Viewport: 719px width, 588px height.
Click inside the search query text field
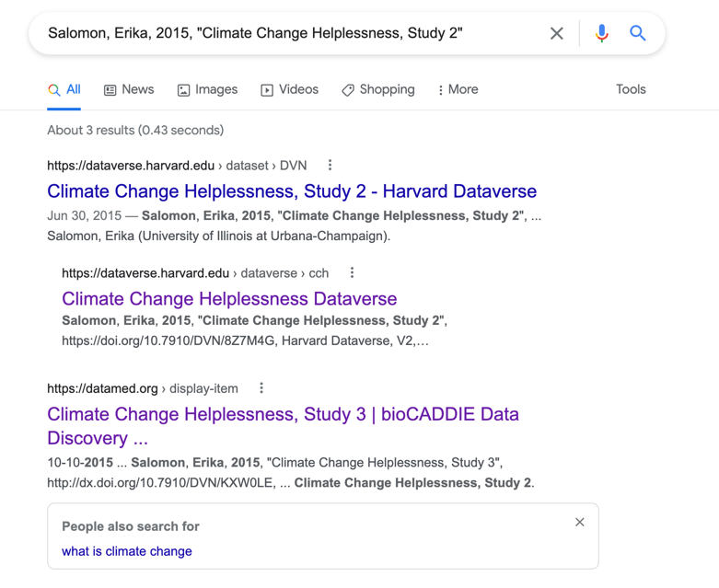point(294,33)
